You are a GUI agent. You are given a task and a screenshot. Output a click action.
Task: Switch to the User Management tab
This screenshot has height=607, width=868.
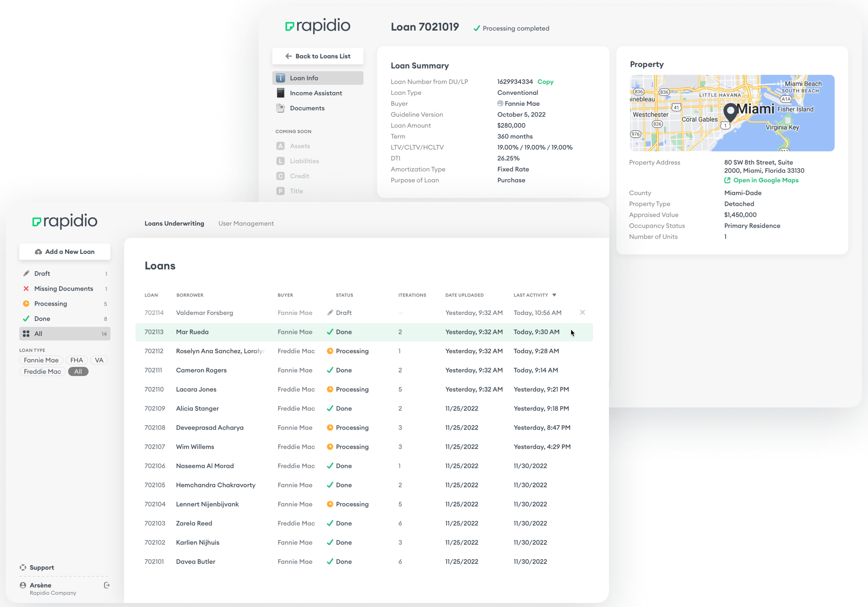click(246, 224)
